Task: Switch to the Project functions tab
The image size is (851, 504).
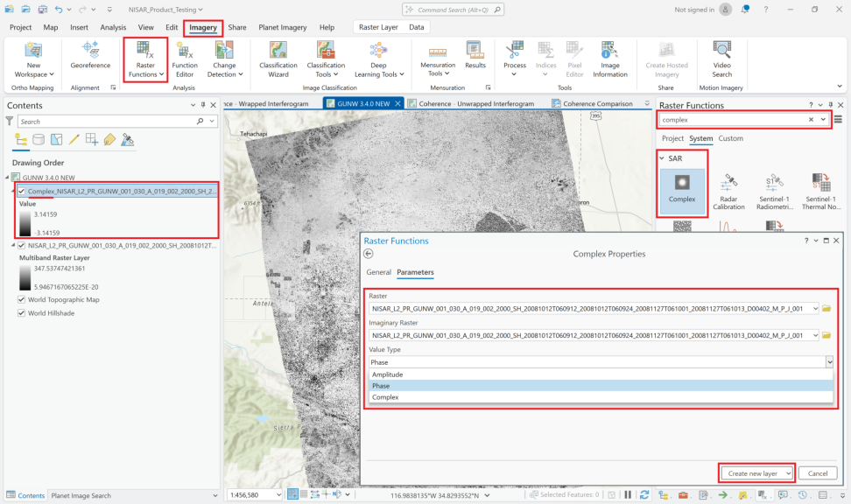Action: coord(672,138)
